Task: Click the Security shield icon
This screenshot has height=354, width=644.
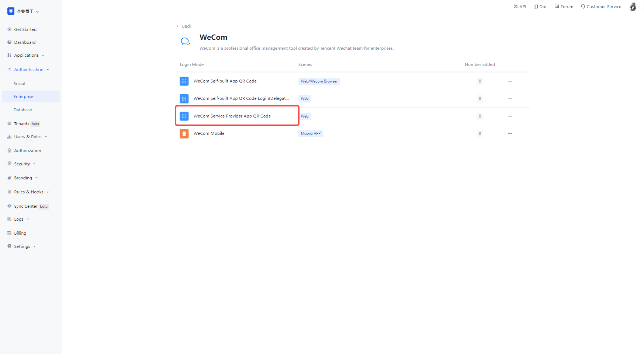Action: 9,164
